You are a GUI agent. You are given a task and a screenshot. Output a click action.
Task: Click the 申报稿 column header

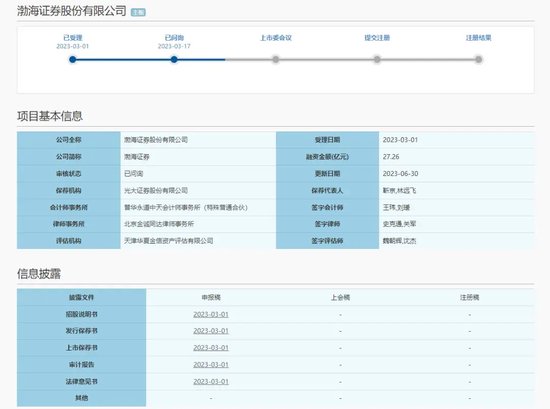(211, 297)
